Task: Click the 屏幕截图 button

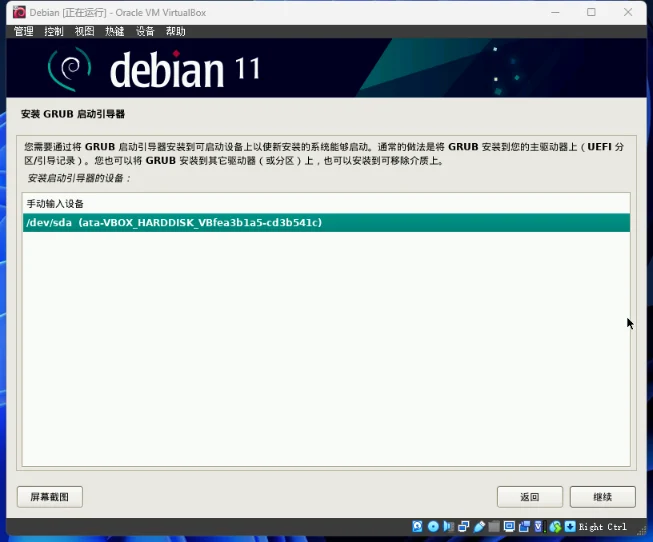Action: (x=50, y=497)
